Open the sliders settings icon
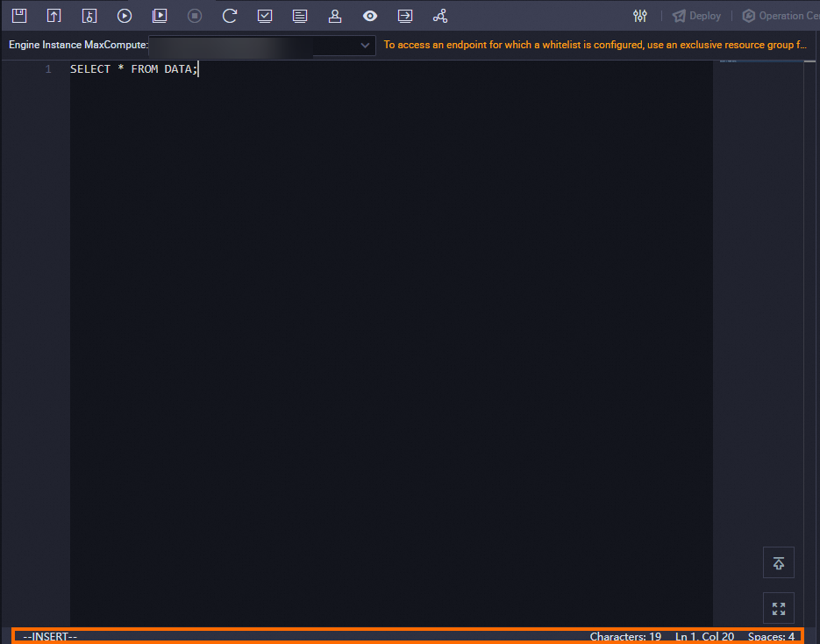This screenshot has width=820, height=644. click(x=640, y=16)
